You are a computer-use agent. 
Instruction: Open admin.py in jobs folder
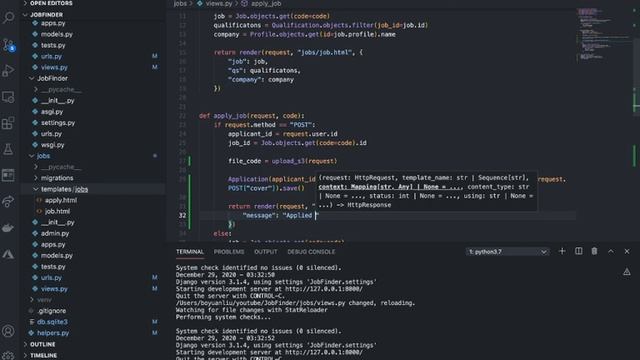click(x=55, y=233)
